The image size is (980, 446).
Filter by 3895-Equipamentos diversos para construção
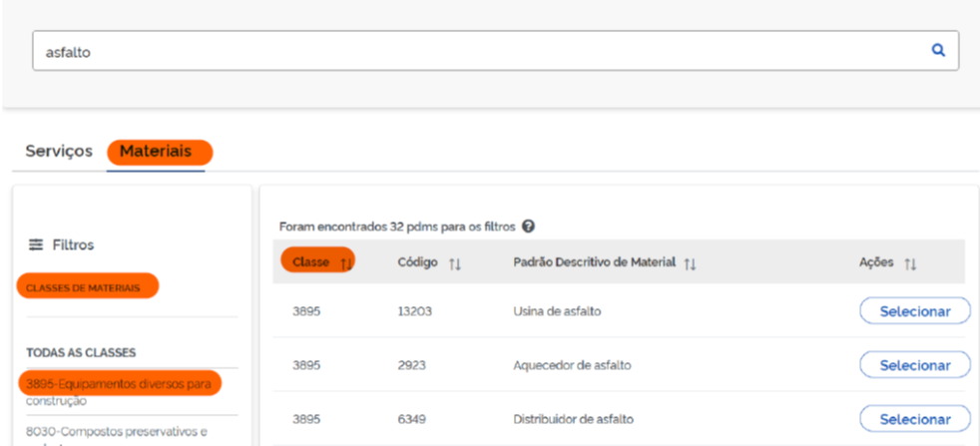[118, 384]
